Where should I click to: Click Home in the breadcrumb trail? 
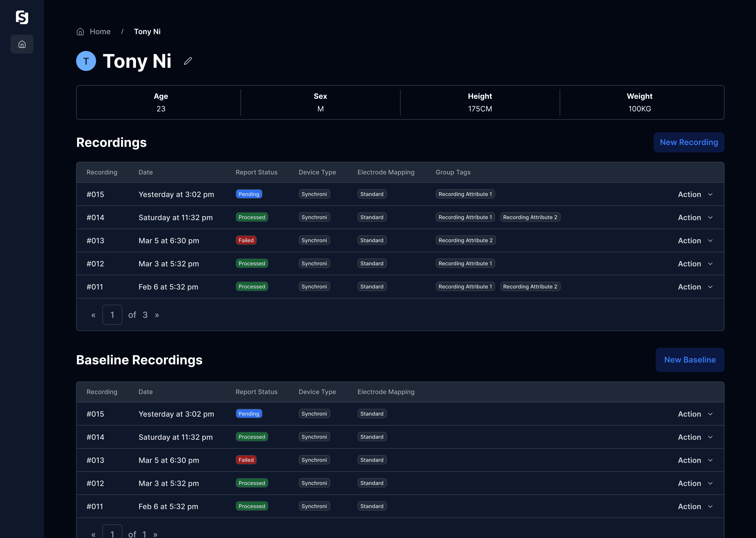tap(100, 32)
